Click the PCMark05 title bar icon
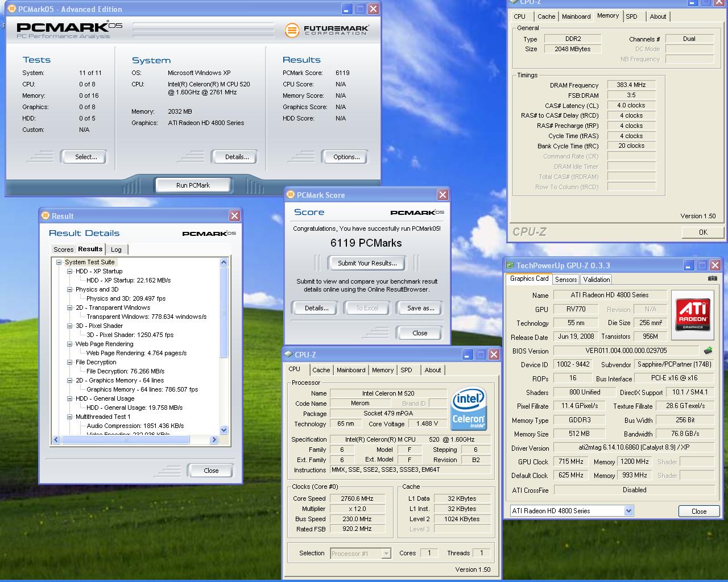Image resolution: width=728 pixels, height=582 pixels. (11, 9)
